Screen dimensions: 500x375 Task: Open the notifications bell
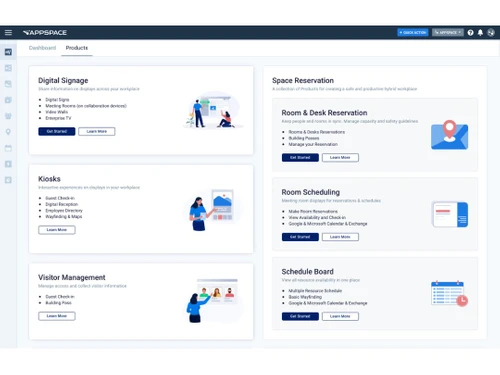click(x=480, y=32)
